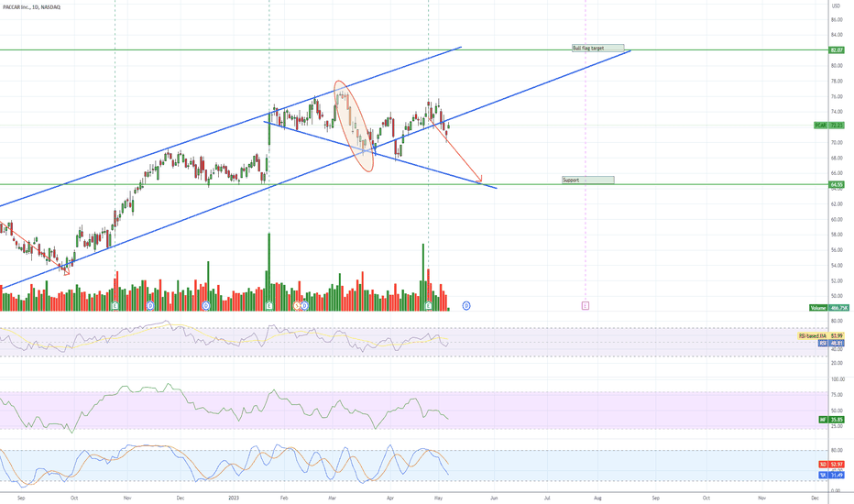Click the PCAR last price label

(x=828, y=126)
